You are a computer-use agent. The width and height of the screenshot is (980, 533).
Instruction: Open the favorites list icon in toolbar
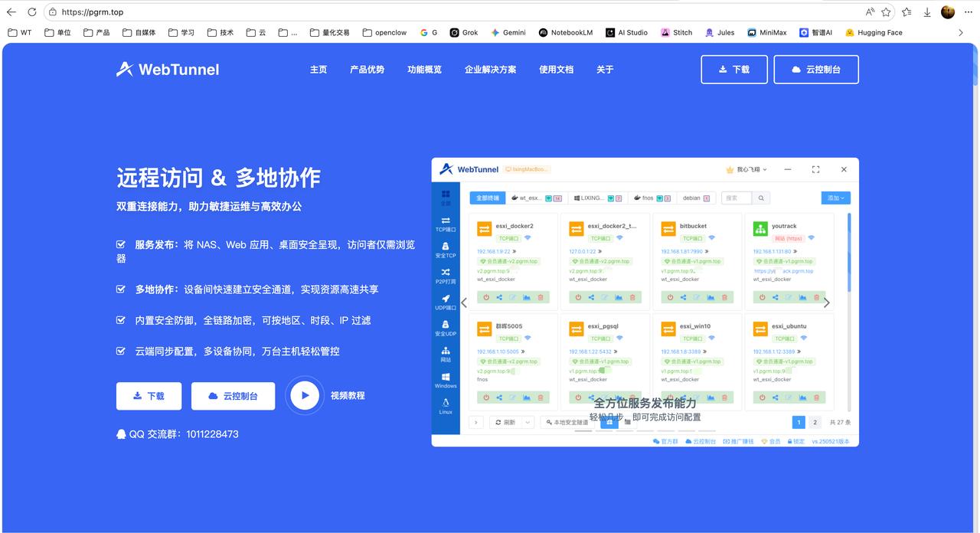(x=907, y=12)
